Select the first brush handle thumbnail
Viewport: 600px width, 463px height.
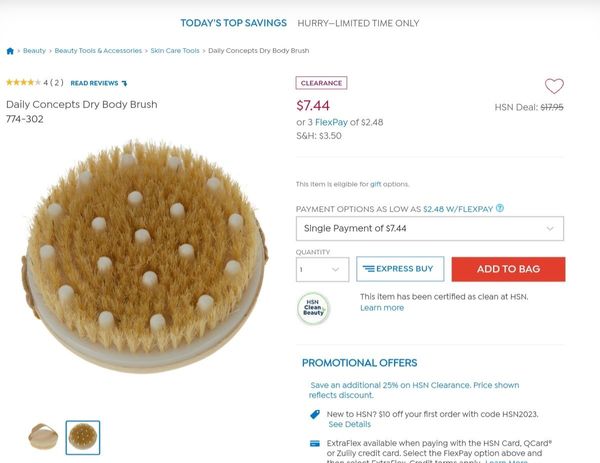tap(41, 437)
